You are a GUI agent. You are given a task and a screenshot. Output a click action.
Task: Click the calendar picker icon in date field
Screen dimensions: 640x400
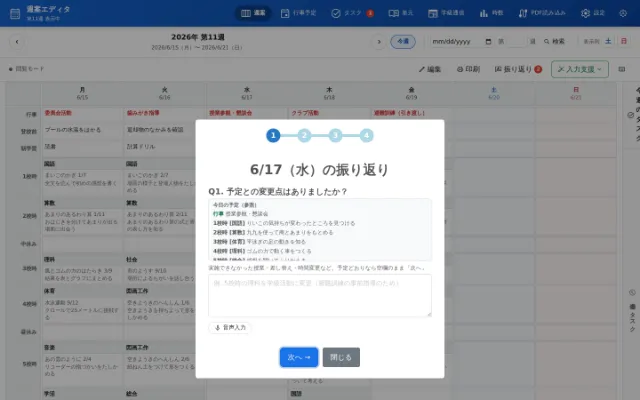pyautogui.click(x=488, y=42)
